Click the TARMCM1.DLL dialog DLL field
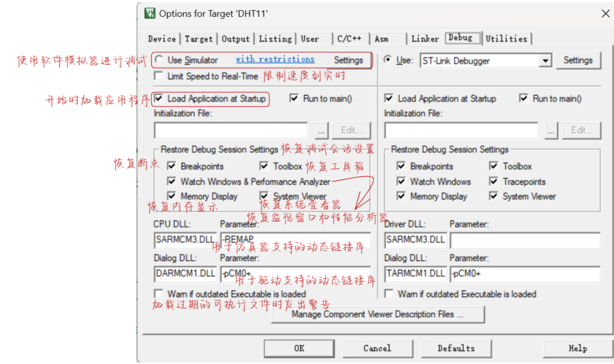This screenshot has height=364, width=614. tap(416, 274)
